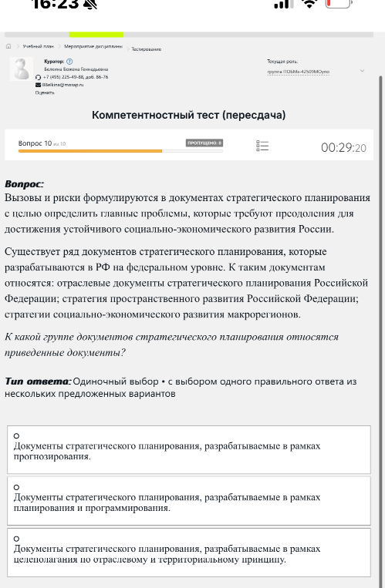The width and height of the screenshot is (385, 588).
Task: Click the status bar clock
Action: (55, 4)
